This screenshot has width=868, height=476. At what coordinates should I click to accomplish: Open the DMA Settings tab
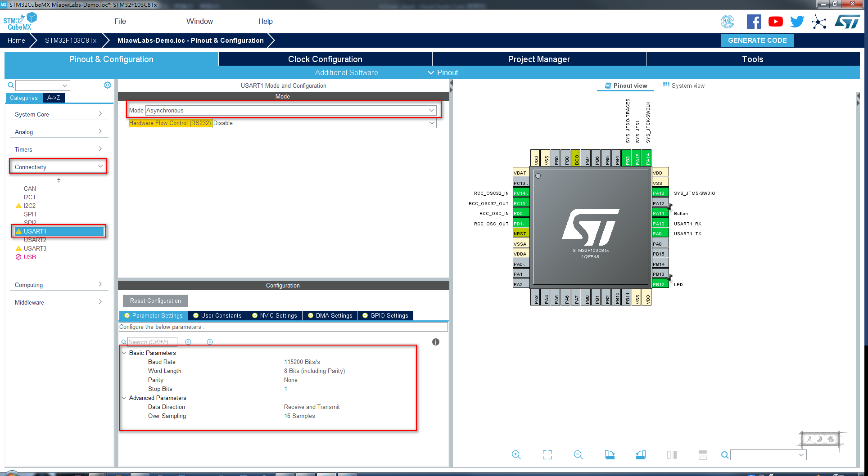pyautogui.click(x=330, y=315)
